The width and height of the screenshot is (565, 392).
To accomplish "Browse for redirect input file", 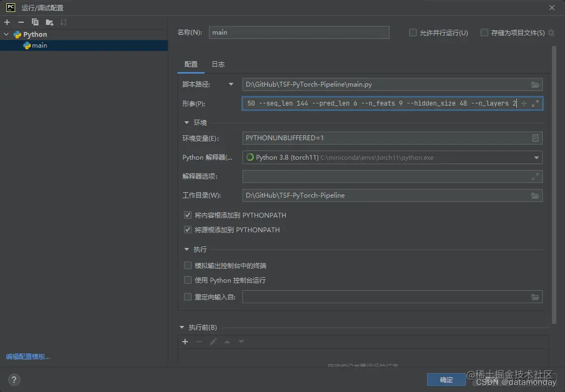I will pos(535,297).
